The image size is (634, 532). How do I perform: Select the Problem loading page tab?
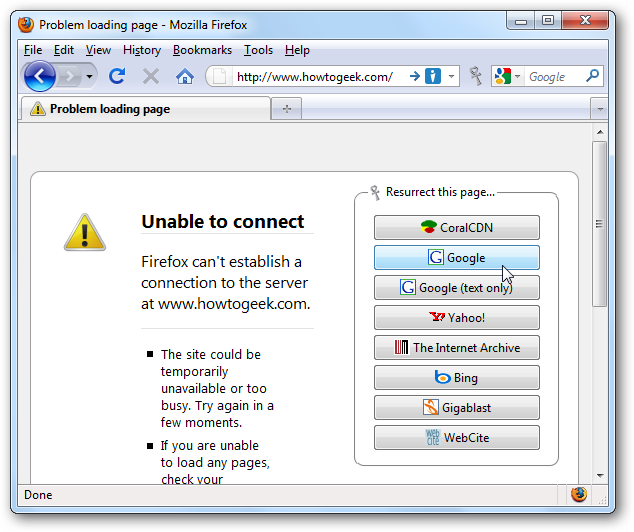pos(145,109)
